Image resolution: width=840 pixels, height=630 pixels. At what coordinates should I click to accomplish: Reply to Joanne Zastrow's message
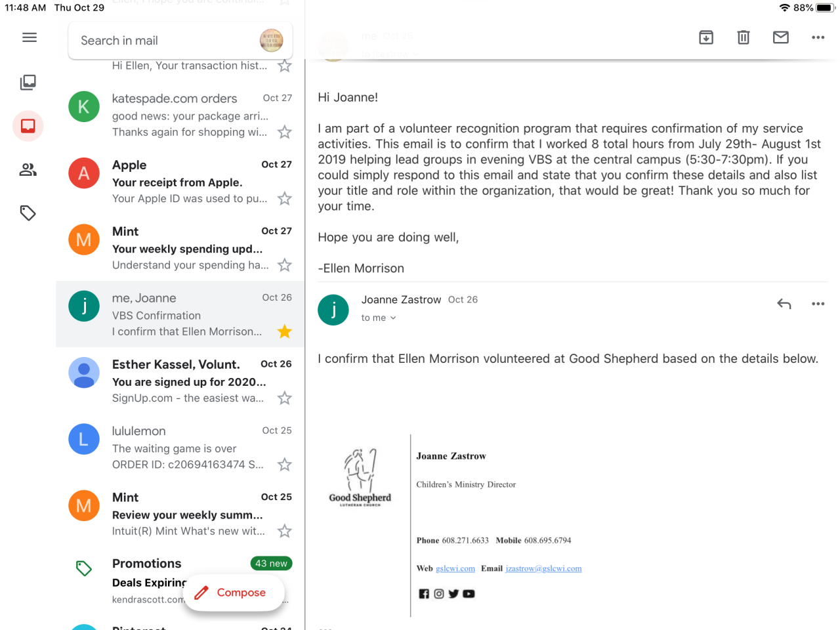tap(784, 304)
